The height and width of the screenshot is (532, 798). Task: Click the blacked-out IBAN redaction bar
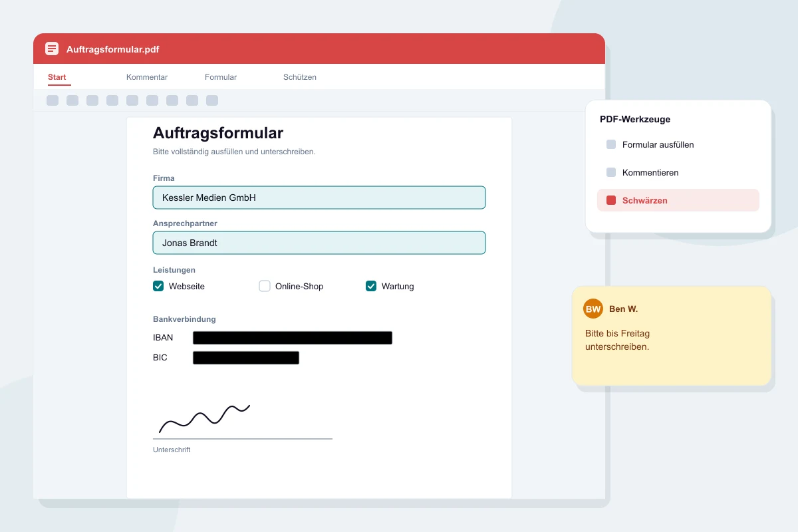pos(293,338)
